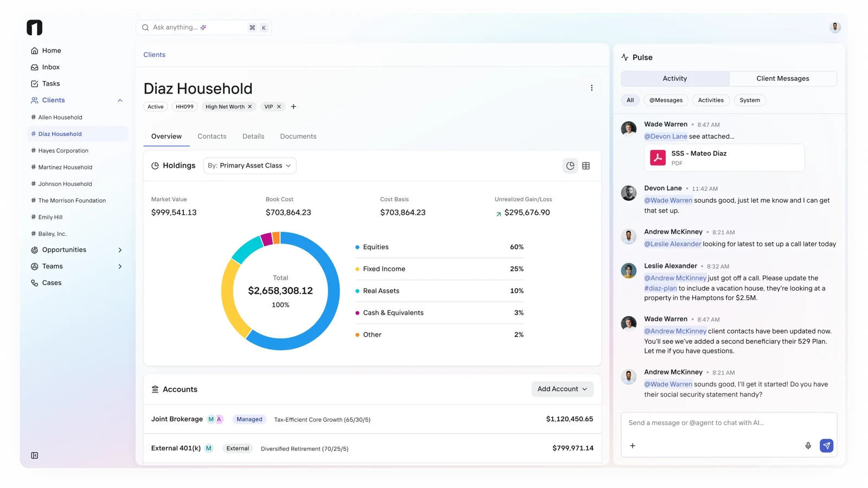Image resolution: width=868 pixels, height=488 pixels.
Task: Collapse the Clients section
Action: [x=120, y=100]
